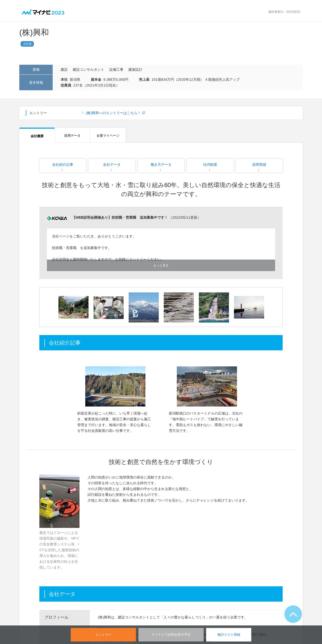Image resolution: width=322 pixels, height=644 pixels.
Task: Select the 会社概要 tab
Action: click(37, 136)
